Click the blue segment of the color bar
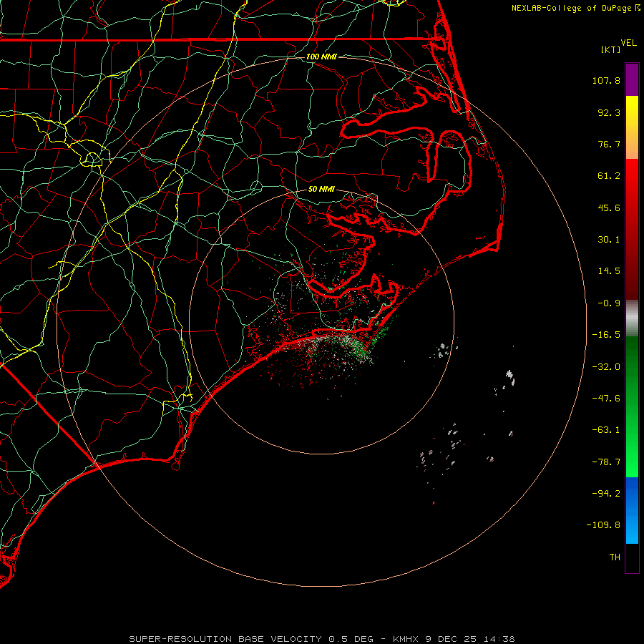The width and height of the screenshot is (644, 644). pos(632,510)
